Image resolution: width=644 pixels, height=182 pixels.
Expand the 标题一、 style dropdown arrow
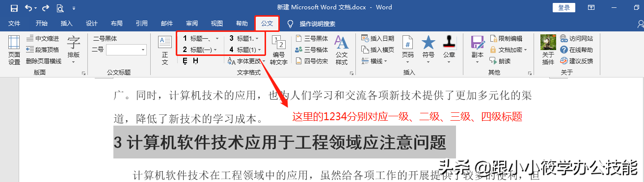click(x=216, y=38)
